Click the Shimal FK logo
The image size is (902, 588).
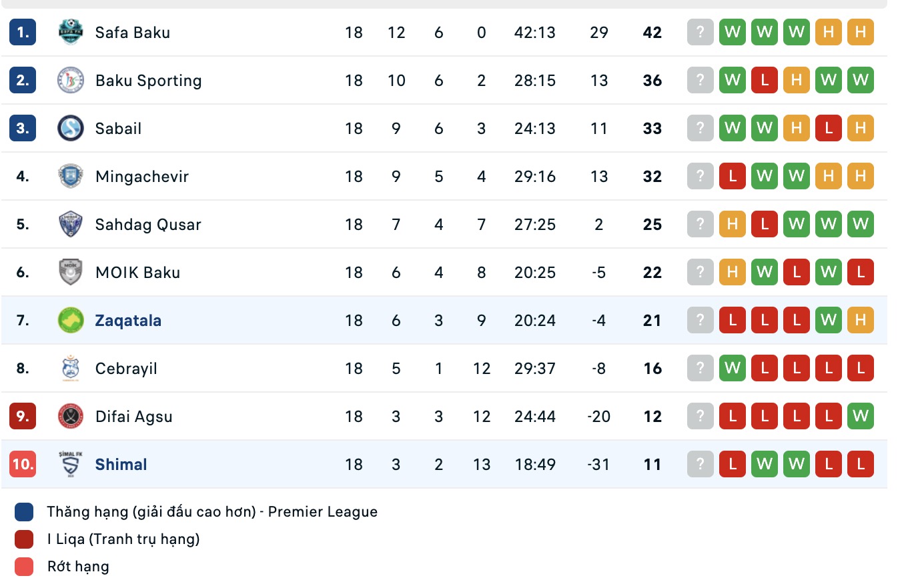click(71, 465)
